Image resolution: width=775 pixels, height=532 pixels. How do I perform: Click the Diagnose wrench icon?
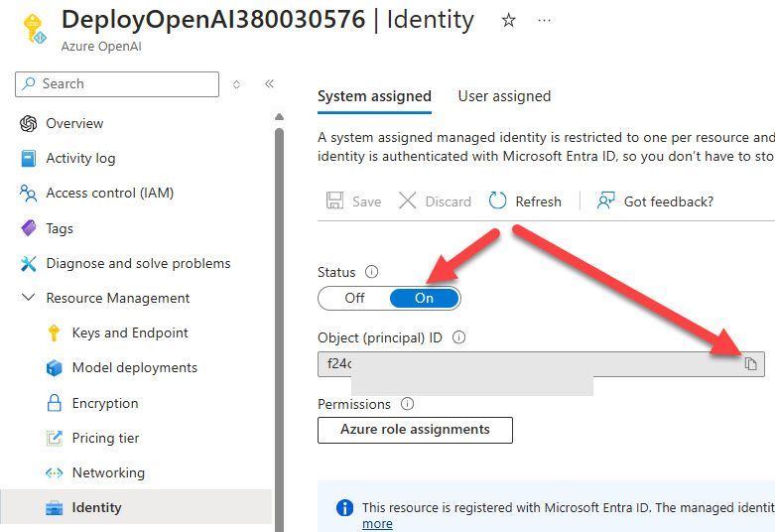coord(28,264)
